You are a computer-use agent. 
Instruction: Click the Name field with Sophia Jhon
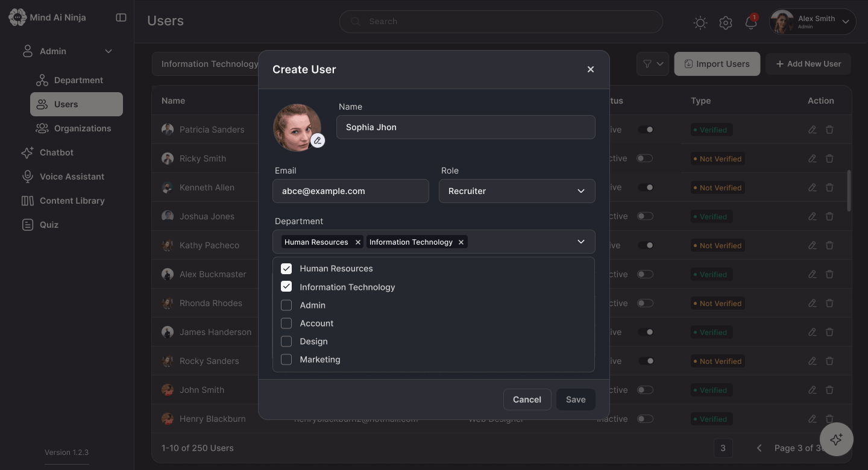(x=466, y=127)
